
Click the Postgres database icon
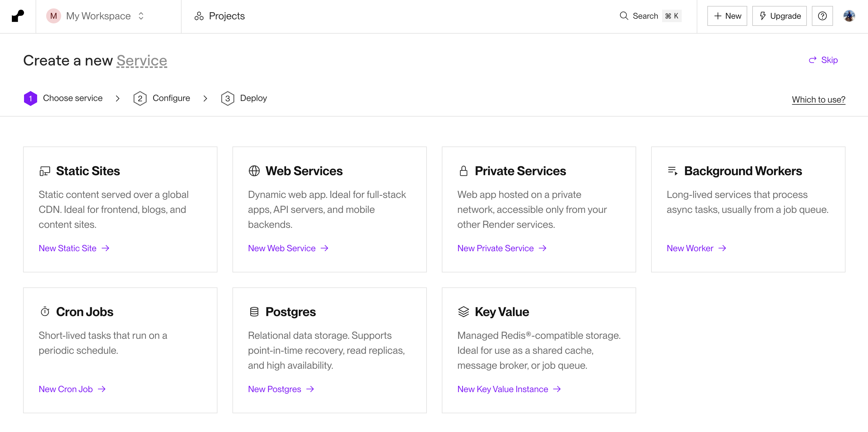point(254,312)
